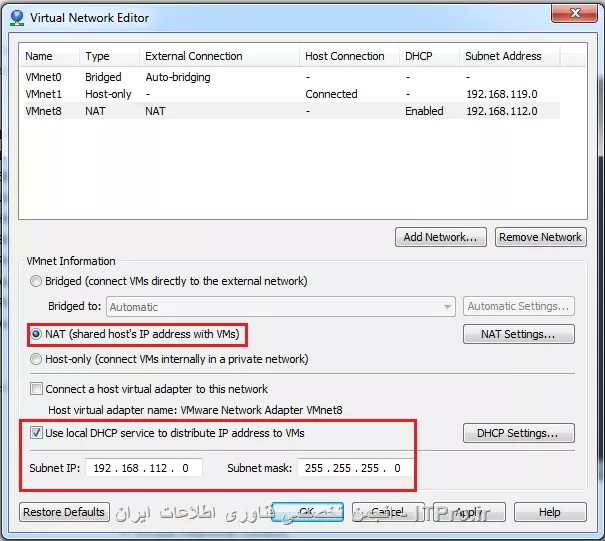Image resolution: width=605 pixels, height=541 pixels.
Task: Click the Enabled DHCP cell of VMnet8
Action: click(424, 111)
